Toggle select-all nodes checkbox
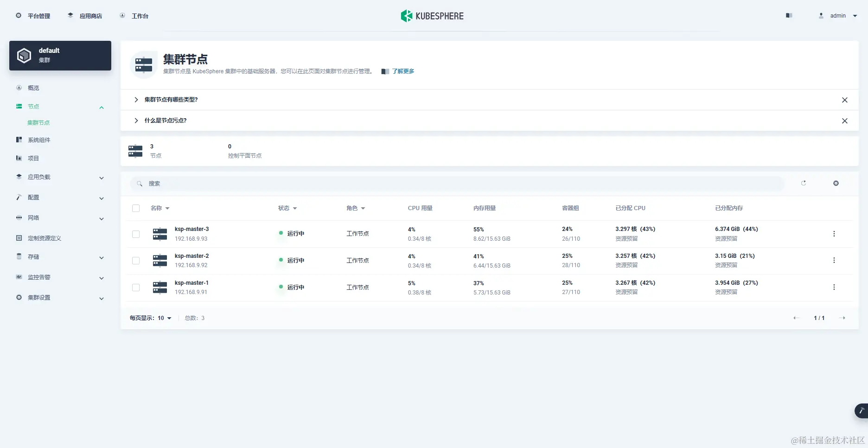This screenshot has width=868, height=448. [136, 208]
